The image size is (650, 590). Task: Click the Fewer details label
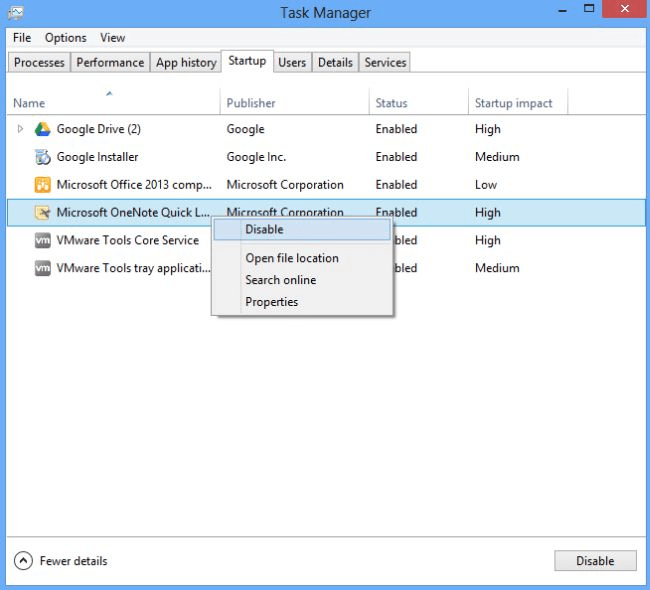click(73, 561)
